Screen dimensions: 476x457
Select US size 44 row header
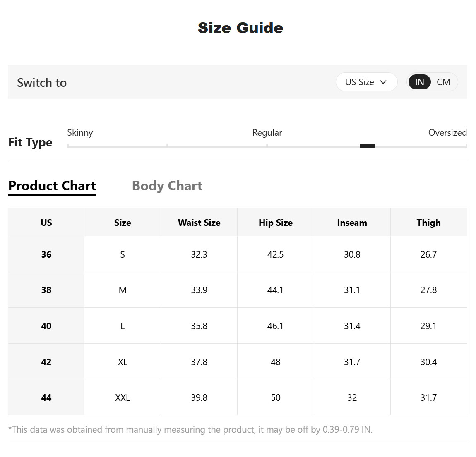pyautogui.click(x=46, y=397)
